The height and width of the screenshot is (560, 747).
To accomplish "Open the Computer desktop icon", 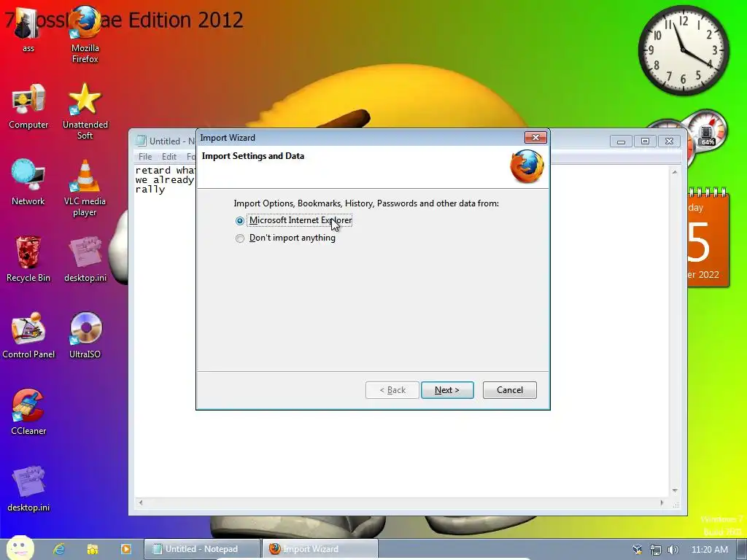I will 28,106.
